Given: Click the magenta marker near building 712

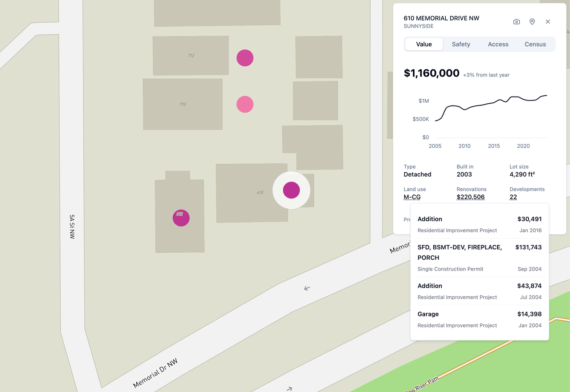Looking at the screenshot, I should pyautogui.click(x=244, y=58).
